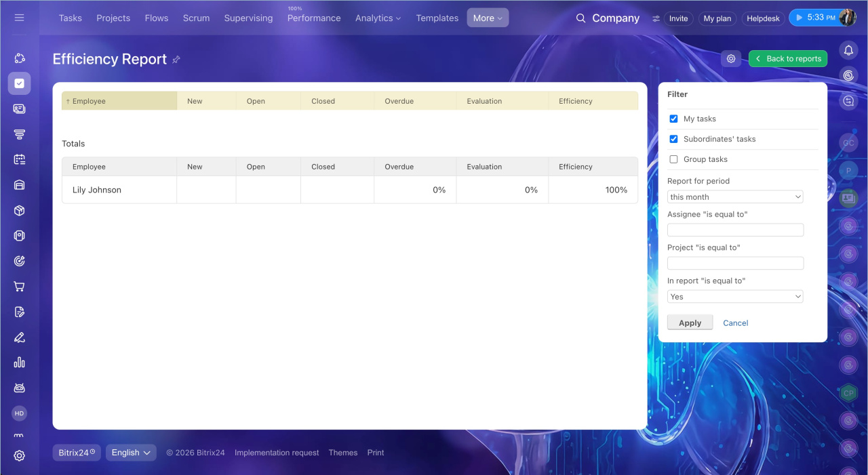This screenshot has height=475, width=868.
Task: Sort by top Overdue column header
Action: [415, 101]
